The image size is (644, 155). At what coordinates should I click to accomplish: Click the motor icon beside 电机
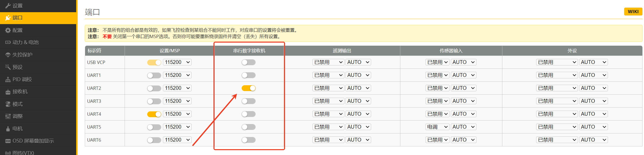tap(8, 129)
